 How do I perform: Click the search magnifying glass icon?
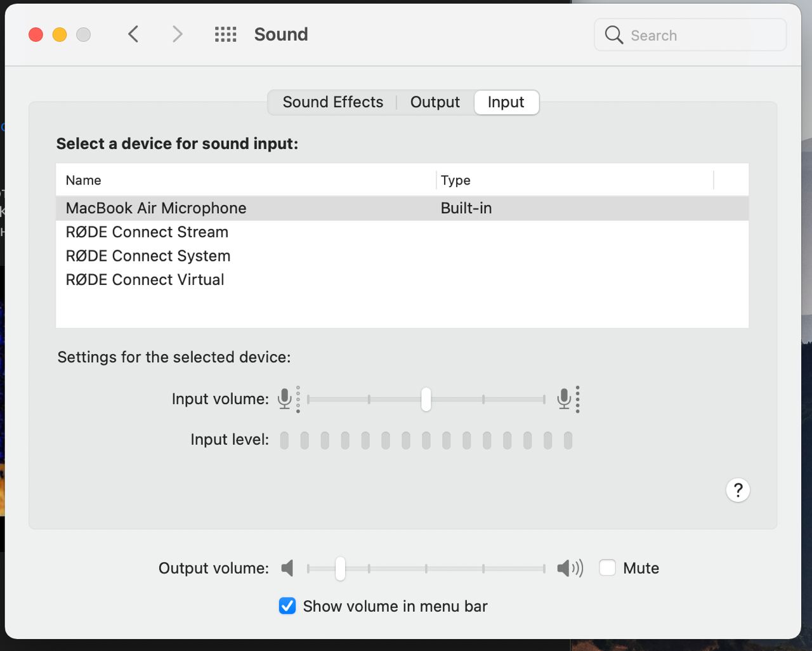pos(613,35)
